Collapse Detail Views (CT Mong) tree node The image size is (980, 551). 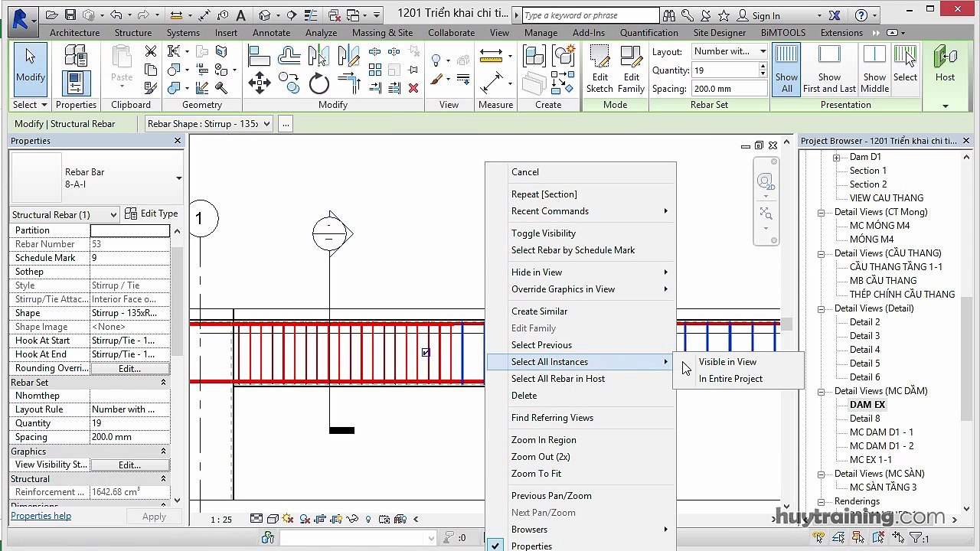pyautogui.click(x=821, y=212)
